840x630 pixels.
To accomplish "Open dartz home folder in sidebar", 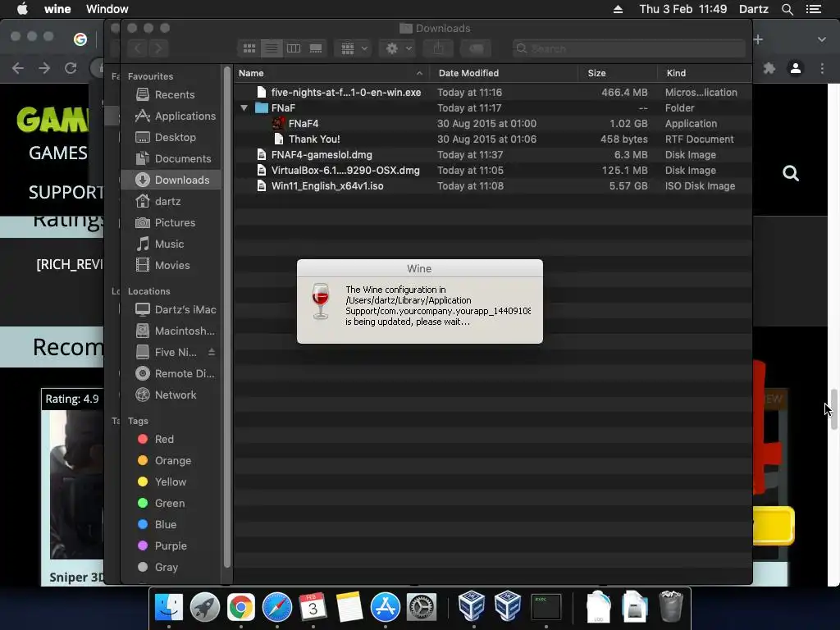I will (x=171, y=202).
